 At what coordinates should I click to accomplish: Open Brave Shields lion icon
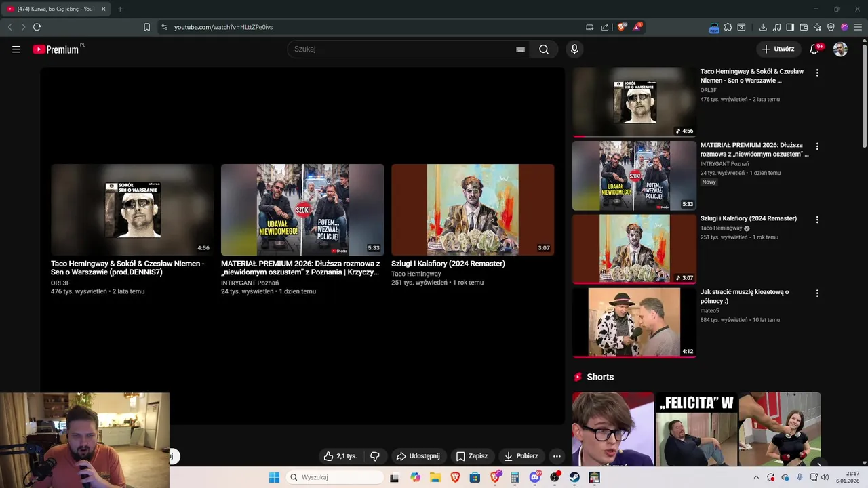(622, 27)
